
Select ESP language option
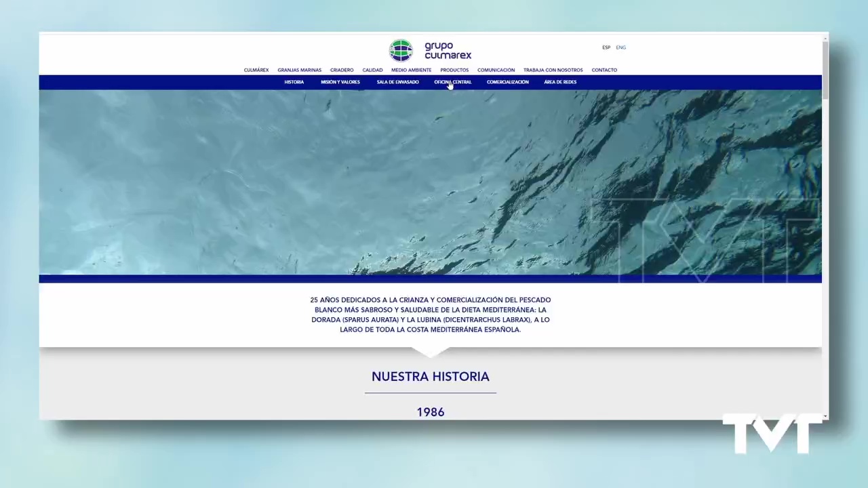click(606, 47)
